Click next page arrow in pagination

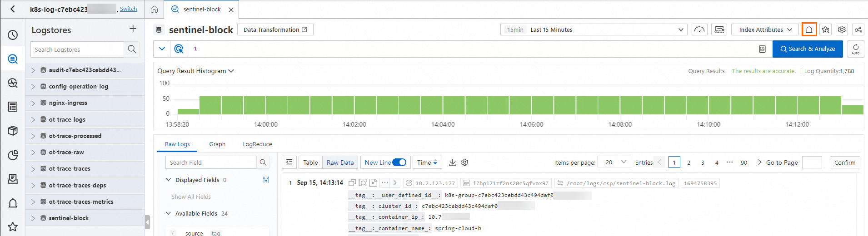pos(759,162)
